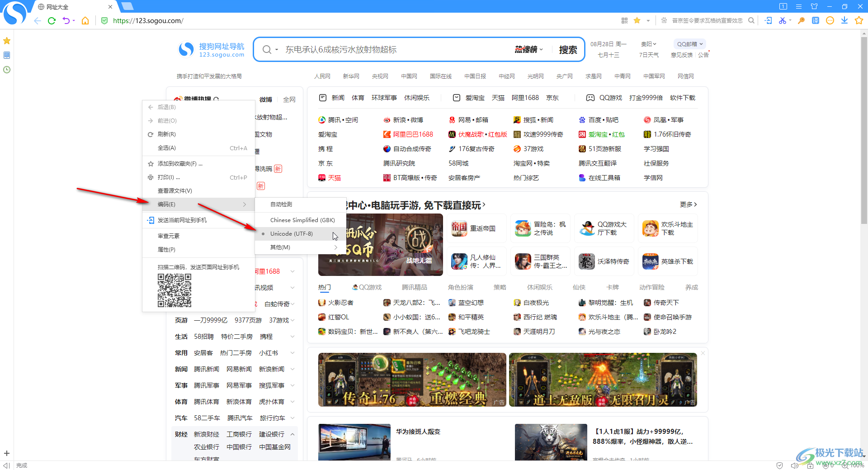Image resolution: width=868 pixels, height=470 pixels.
Task: Expand the 新闻 category row chevron
Action: [x=292, y=369]
